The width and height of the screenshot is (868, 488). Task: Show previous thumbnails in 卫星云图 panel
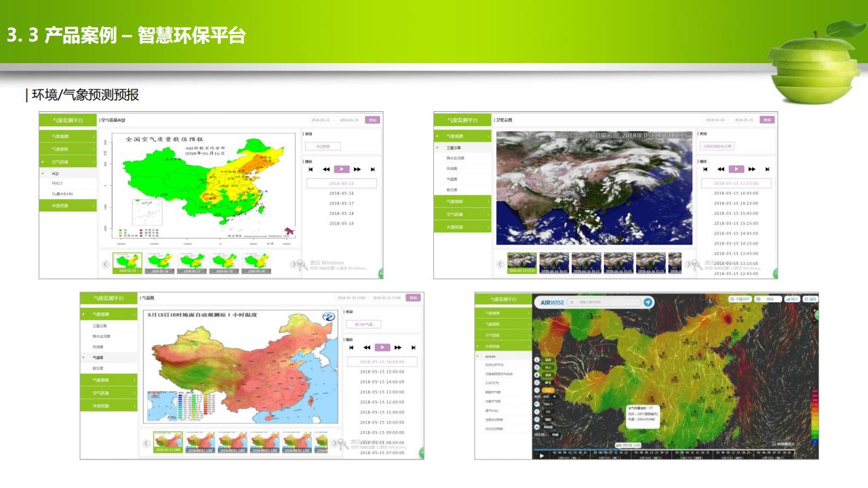500,264
